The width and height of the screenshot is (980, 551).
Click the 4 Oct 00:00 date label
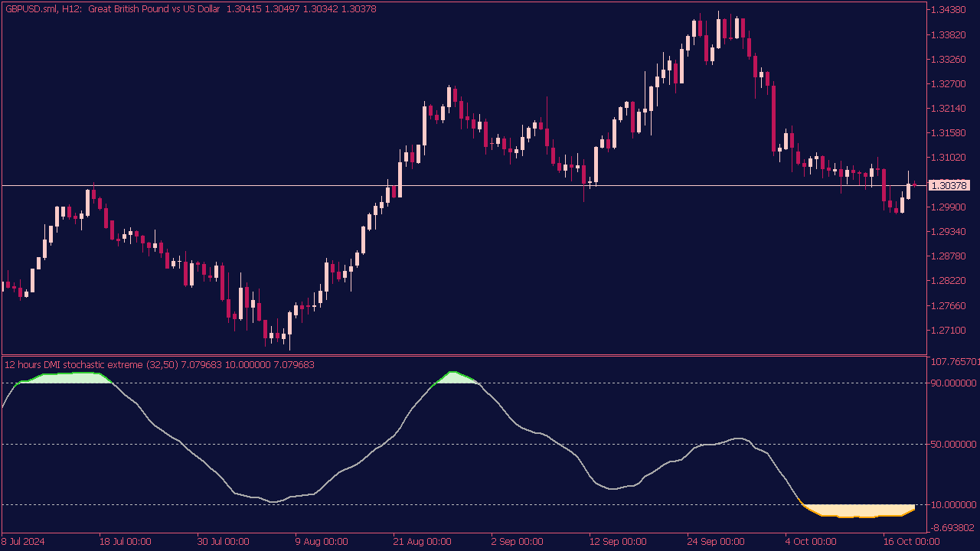pos(812,542)
